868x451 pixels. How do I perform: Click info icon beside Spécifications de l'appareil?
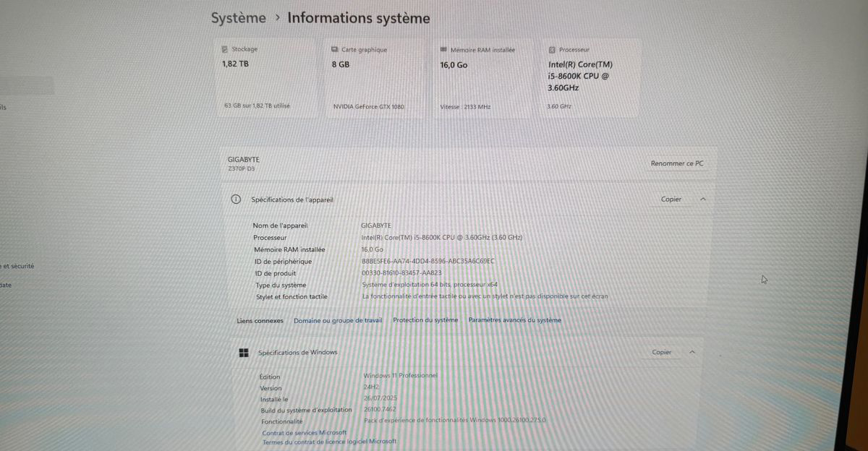pyautogui.click(x=235, y=199)
